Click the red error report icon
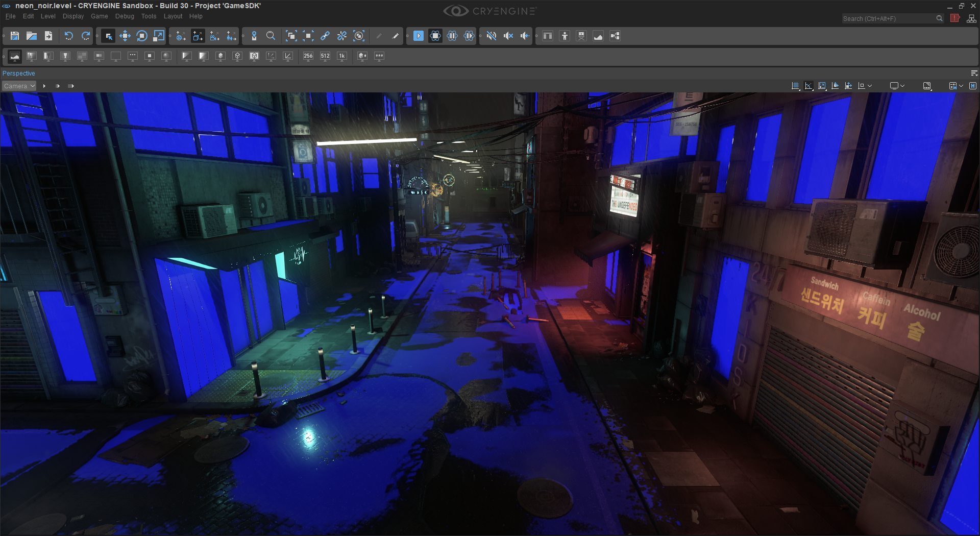The height and width of the screenshot is (536, 980). [x=955, y=18]
